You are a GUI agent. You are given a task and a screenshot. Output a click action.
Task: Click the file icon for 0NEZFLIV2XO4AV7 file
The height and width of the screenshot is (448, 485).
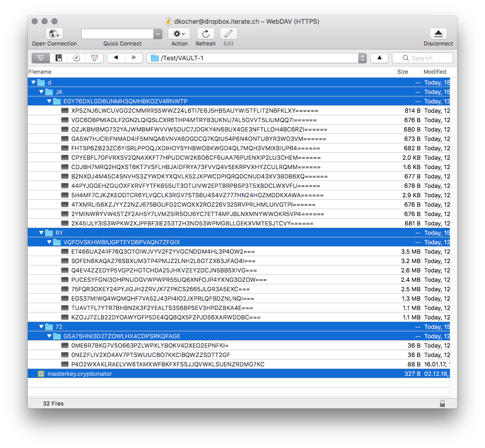(65, 355)
